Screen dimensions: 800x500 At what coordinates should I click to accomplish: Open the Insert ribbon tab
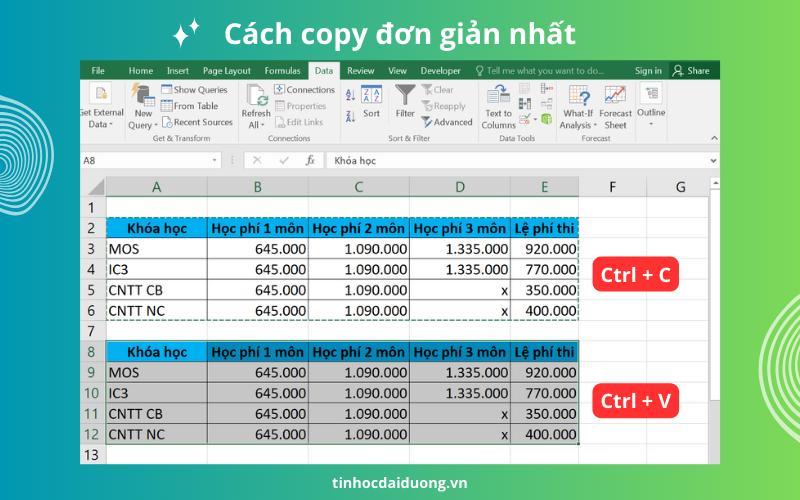pos(178,70)
